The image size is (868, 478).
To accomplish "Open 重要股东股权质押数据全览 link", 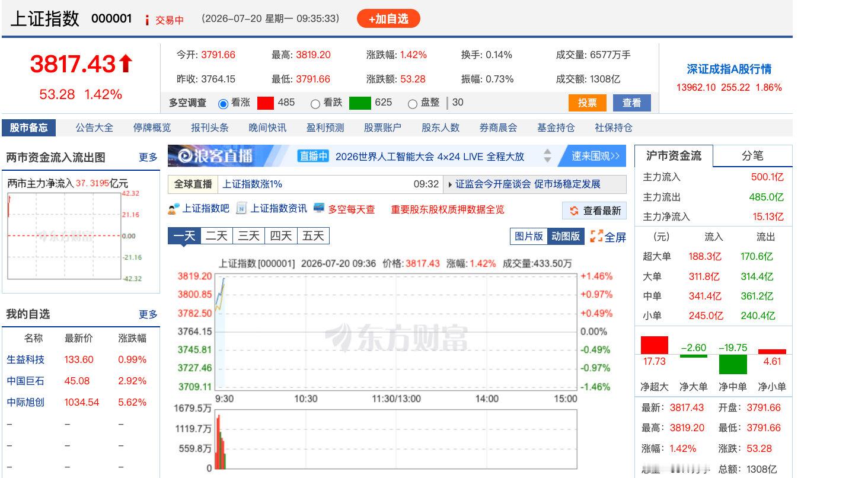I will click(x=448, y=209).
